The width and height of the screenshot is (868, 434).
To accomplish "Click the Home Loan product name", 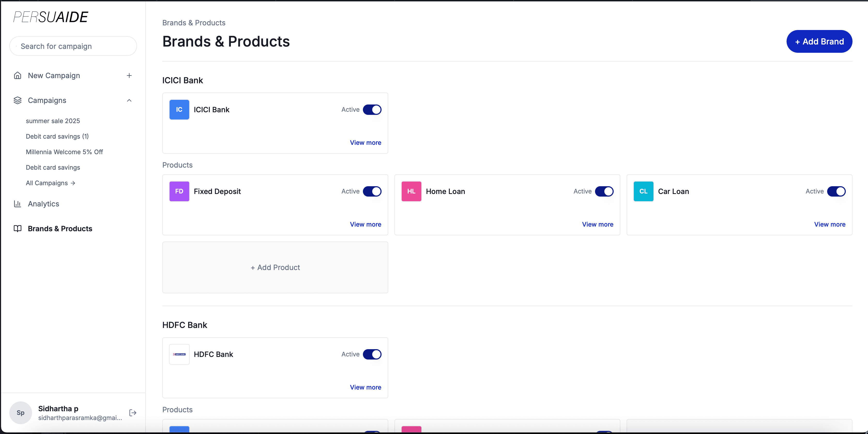I will point(445,191).
